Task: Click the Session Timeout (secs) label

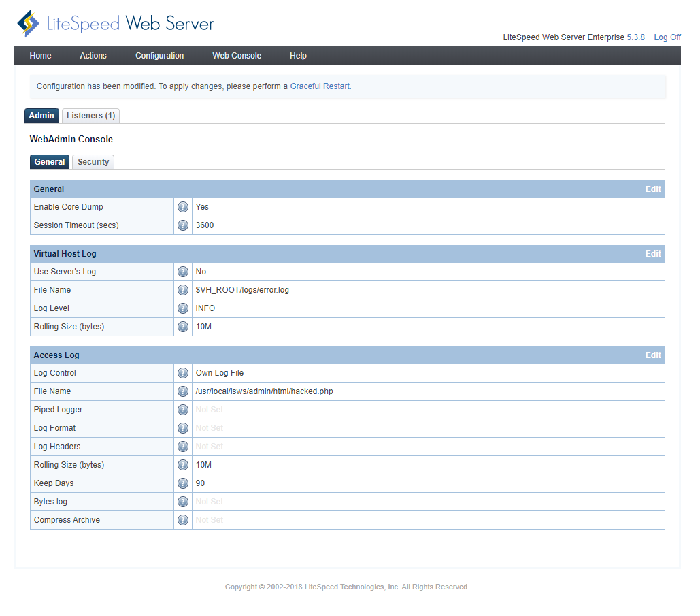Action: pyautogui.click(x=76, y=225)
